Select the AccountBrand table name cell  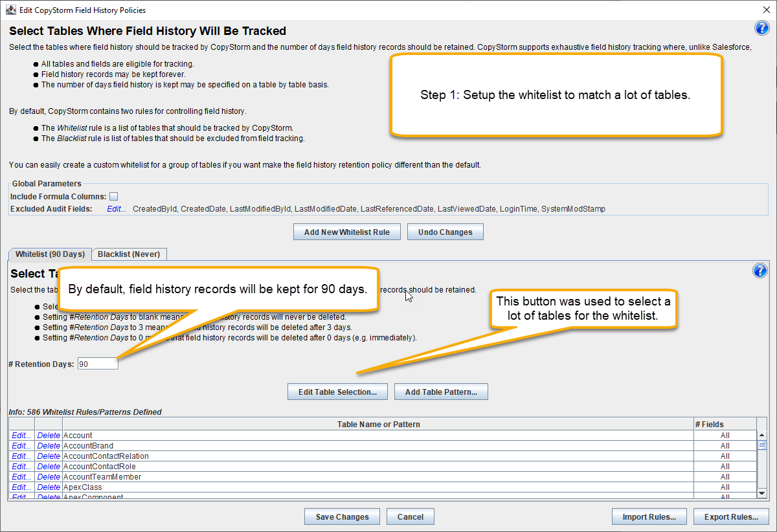click(377, 446)
